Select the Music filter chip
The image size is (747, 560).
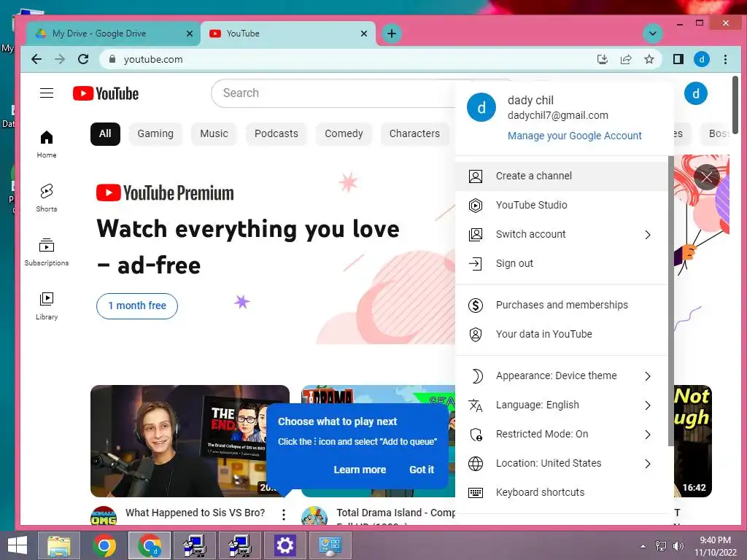click(x=214, y=134)
